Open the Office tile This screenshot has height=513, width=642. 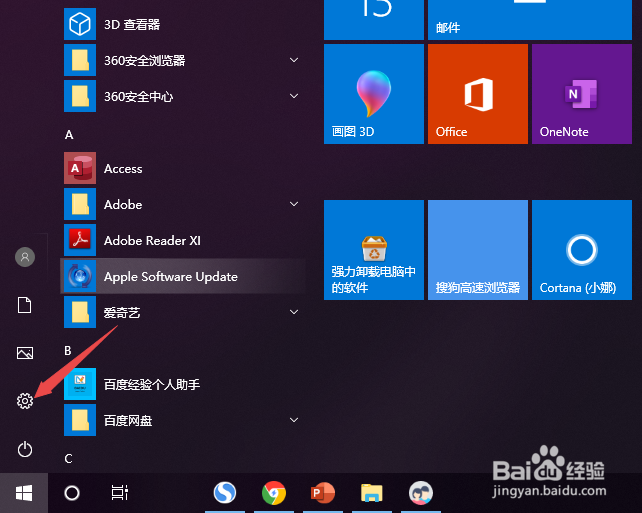[x=478, y=94]
